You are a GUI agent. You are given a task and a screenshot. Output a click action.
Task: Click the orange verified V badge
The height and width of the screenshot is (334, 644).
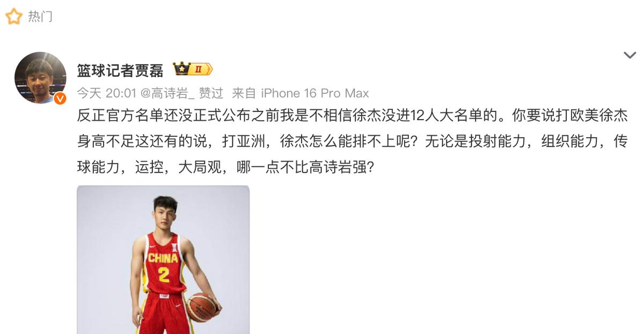point(60,98)
